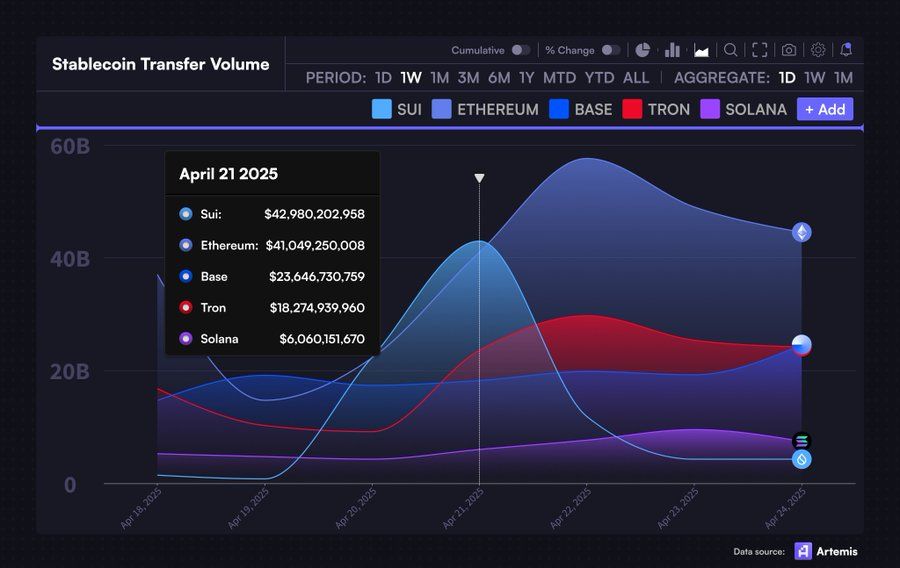This screenshot has height=568, width=900.
Task: Click the magnifier search icon
Action: (731, 50)
